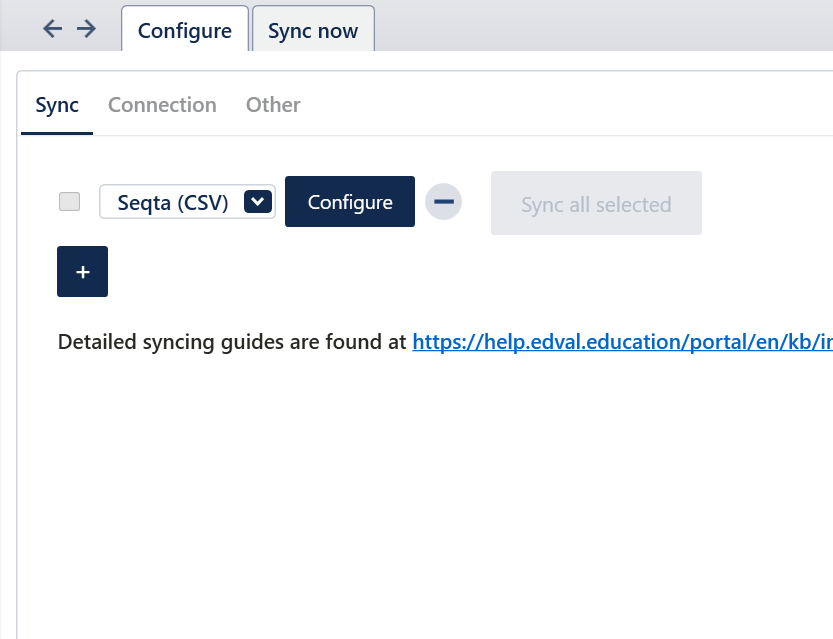Show the Other sub-tab

click(273, 105)
